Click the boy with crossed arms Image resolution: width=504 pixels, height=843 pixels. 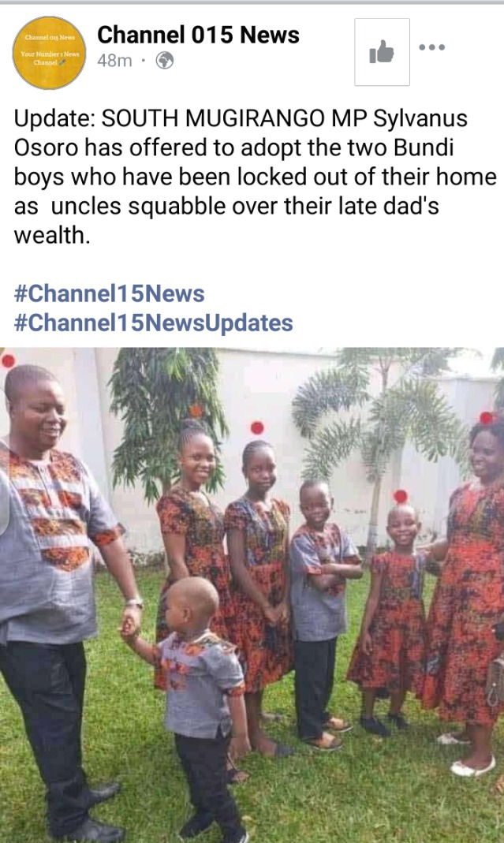point(320,613)
